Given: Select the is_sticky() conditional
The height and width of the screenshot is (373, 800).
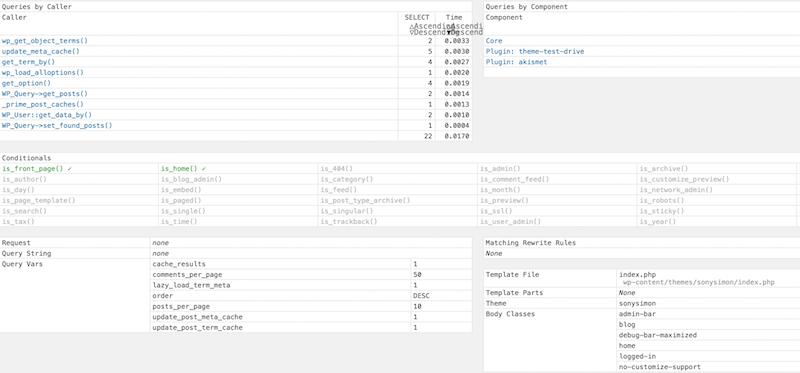Looking at the screenshot, I should [x=662, y=211].
